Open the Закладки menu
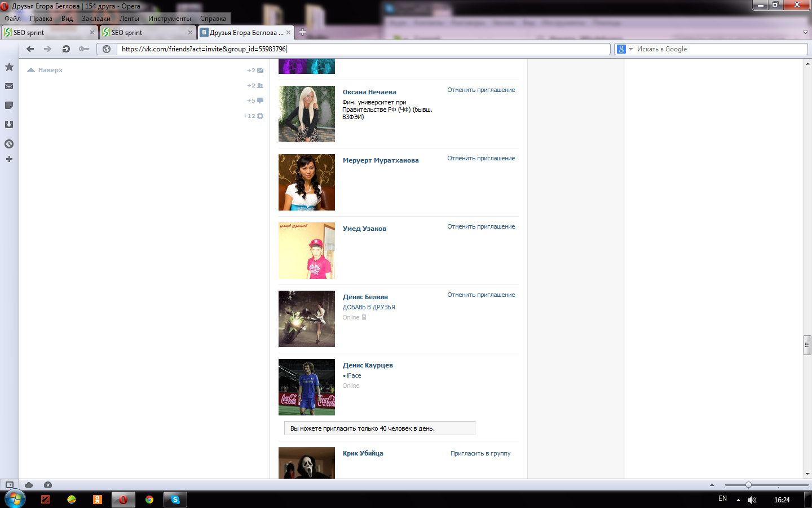812x508 pixels. pyautogui.click(x=96, y=19)
